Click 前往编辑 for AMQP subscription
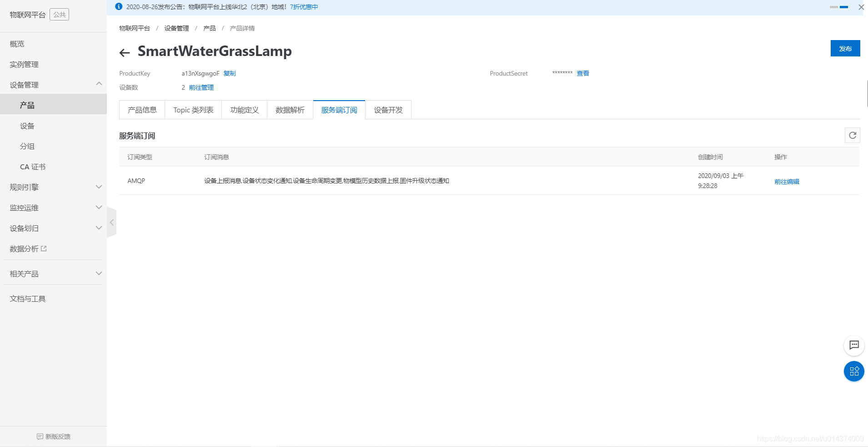 pos(787,182)
